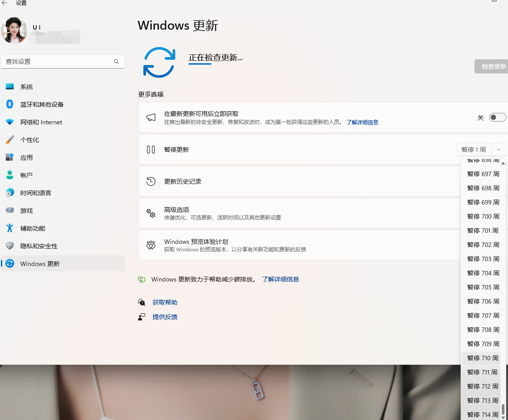Select 暂停 699 周 option
Viewport: 508px width, 420px height.
coord(483,202)
